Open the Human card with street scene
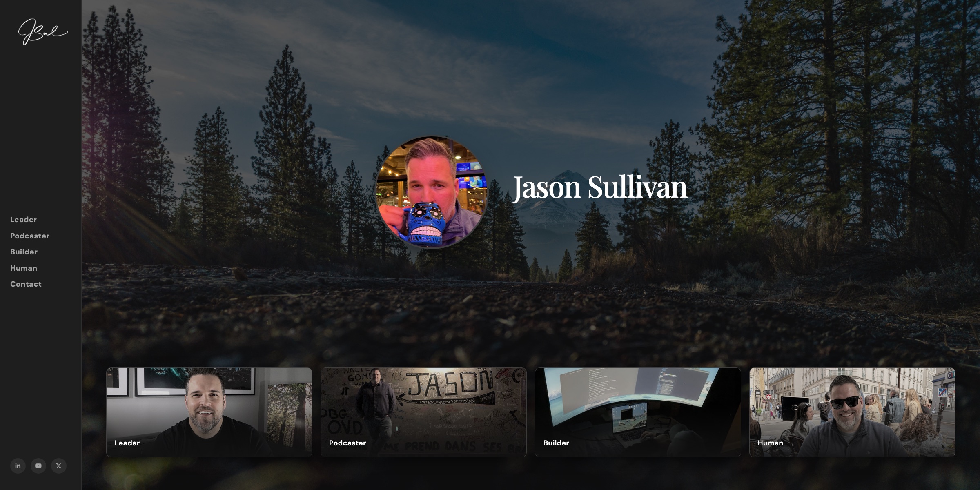 pyautogui.click(x=852, y=412)
